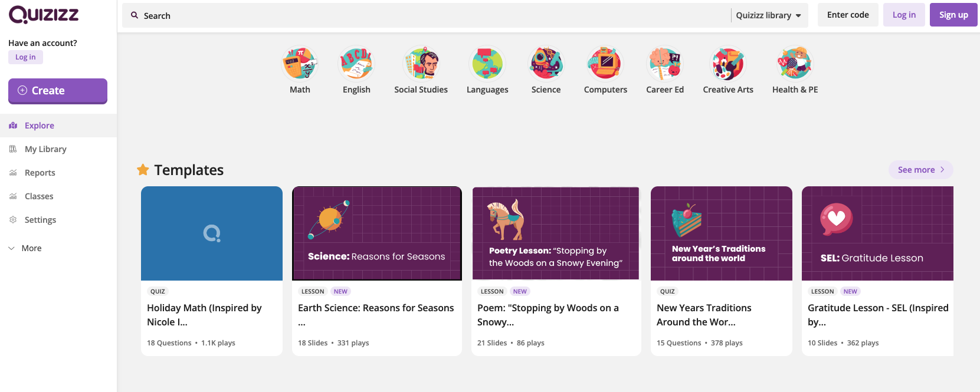Open the Science subject icon
This screenshot has width=980, height=392.
[x=546, y=64]
